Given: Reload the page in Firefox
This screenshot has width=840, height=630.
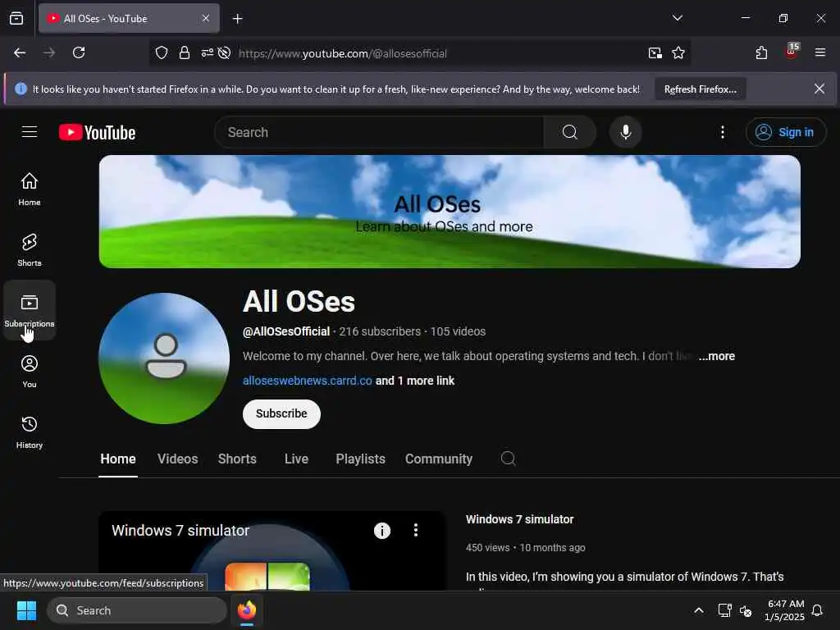Looking at the screenshot, I should tap(79, 52).
